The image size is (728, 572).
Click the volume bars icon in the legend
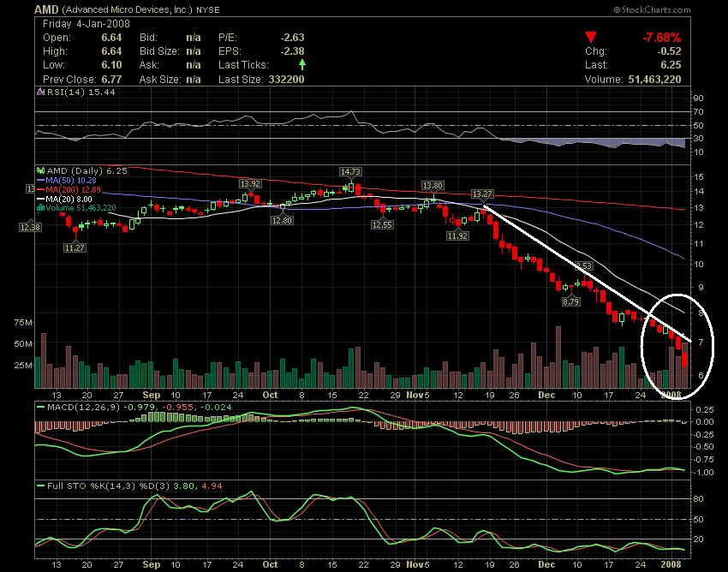40,207
